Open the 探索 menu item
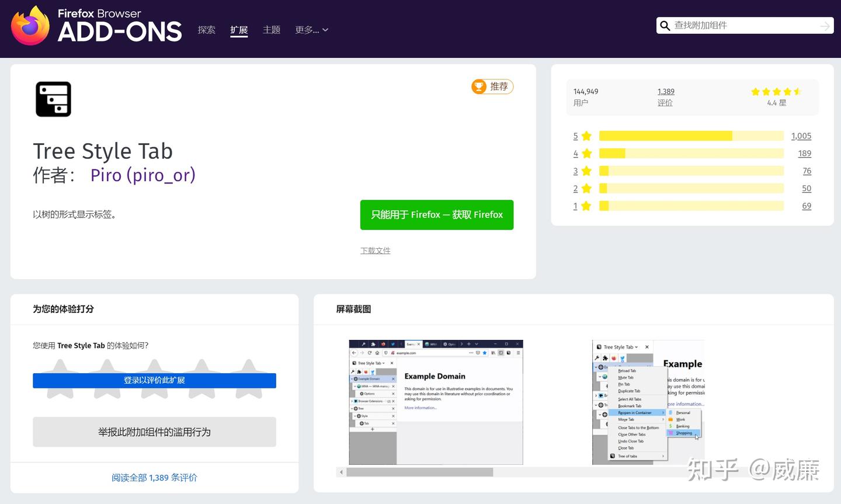 tap(206, 30)
